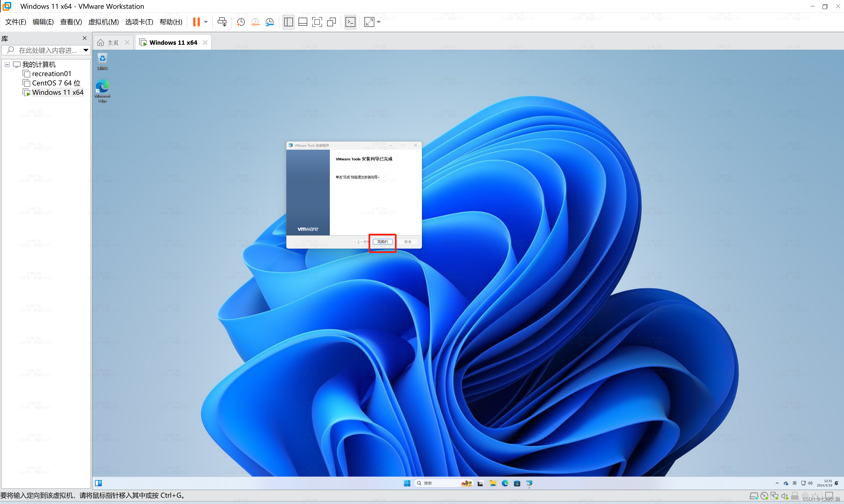Click the sound card status icon
This screenshot has width=844, height=504.
[x=785, y=496]
